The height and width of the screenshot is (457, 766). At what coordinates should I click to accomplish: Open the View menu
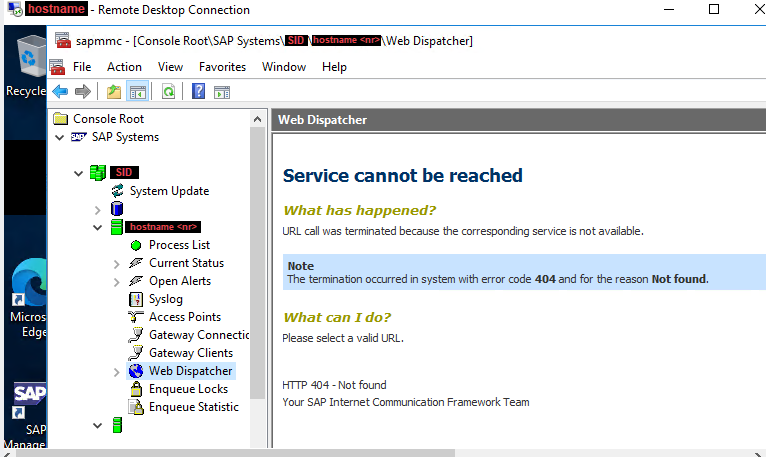point(170,67)
